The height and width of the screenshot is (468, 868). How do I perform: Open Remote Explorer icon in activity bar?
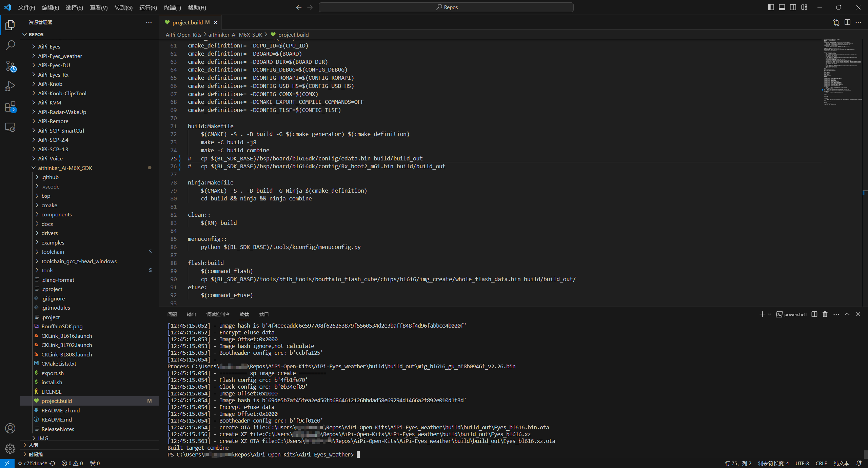coord(10,127)
